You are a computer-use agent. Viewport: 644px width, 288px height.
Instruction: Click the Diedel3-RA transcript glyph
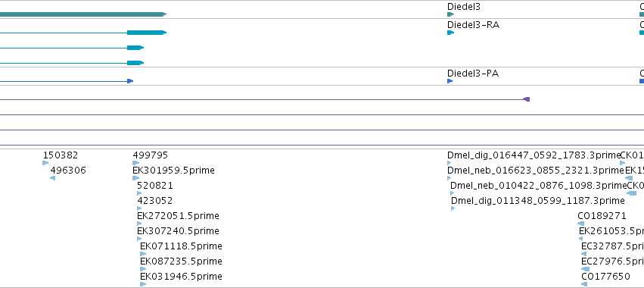(x=450, y=33)
